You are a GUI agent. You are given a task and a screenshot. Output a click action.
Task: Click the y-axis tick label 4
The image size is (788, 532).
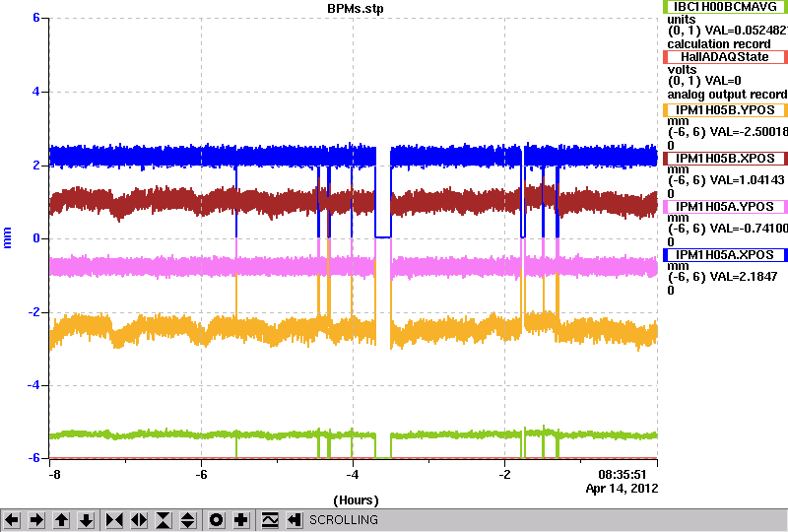[36, 92]
